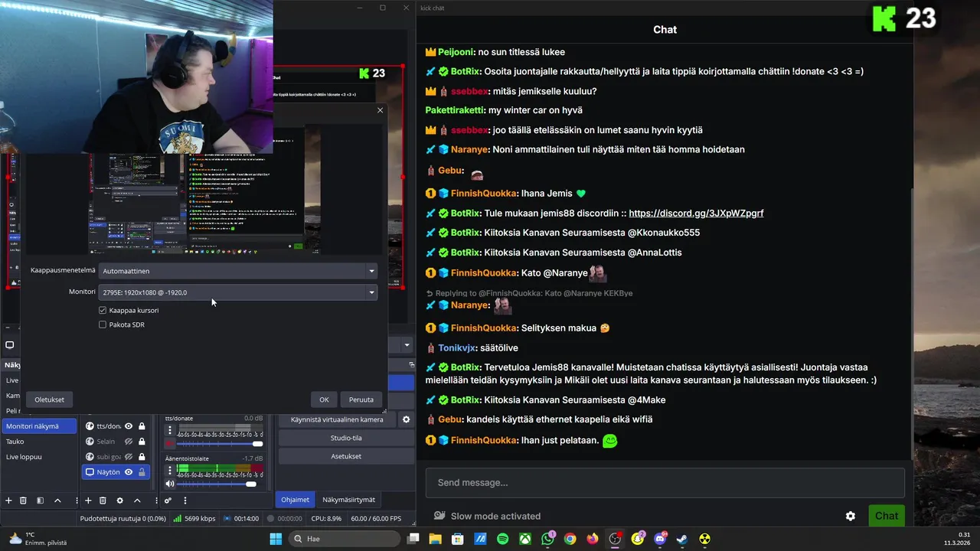Viewport: 980px width, 551px height.
Task: Adjust the Äänentoistolaite volume slider
Action: coord(220,484)
